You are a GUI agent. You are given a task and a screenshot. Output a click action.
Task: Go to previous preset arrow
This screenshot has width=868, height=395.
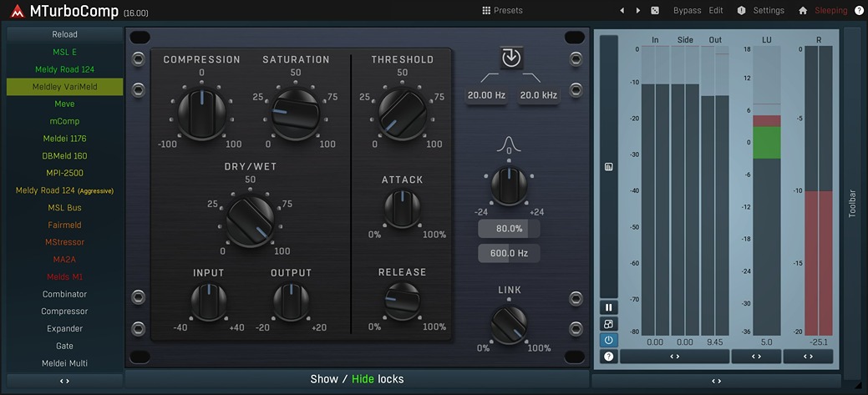[x=622, y=11]
